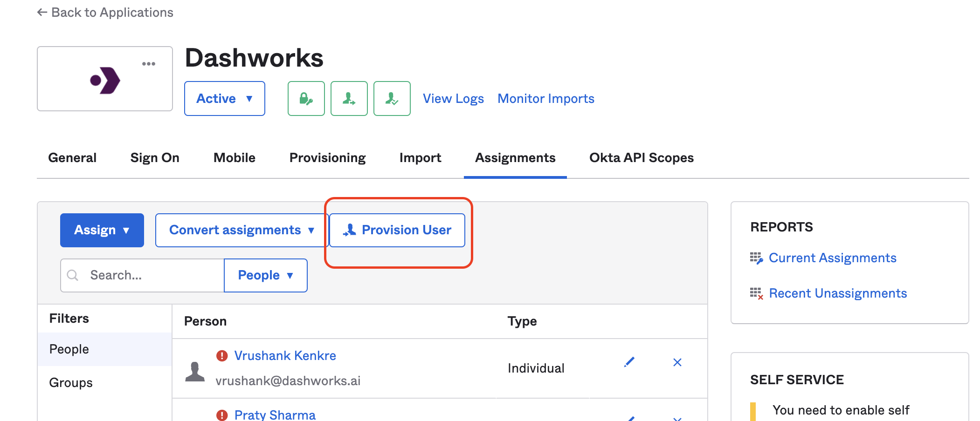Click the green user-with-arrow icon button
The height and width of the screenshot is (421, 980).
coord(349,98)
